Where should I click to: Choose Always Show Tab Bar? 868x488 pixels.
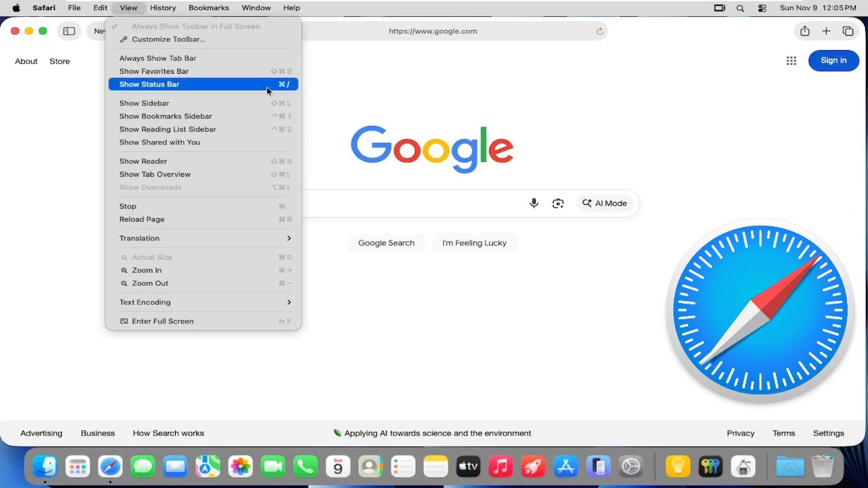pos(203,58)
